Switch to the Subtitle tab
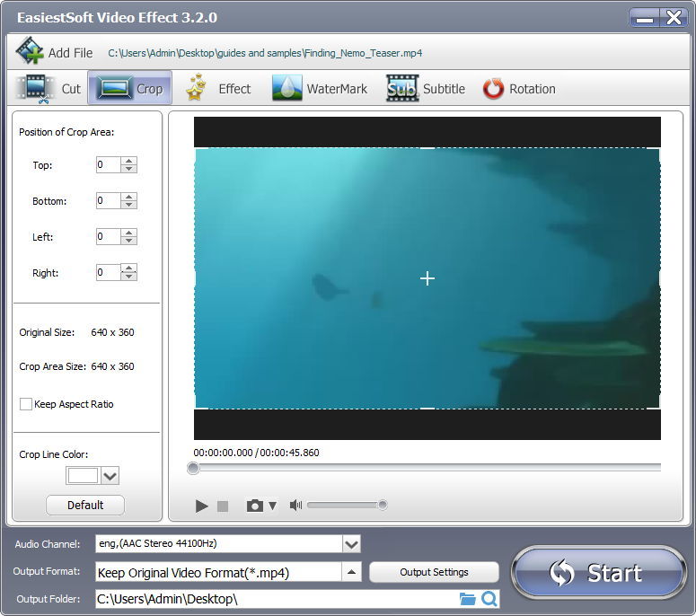 coord(426,88)
